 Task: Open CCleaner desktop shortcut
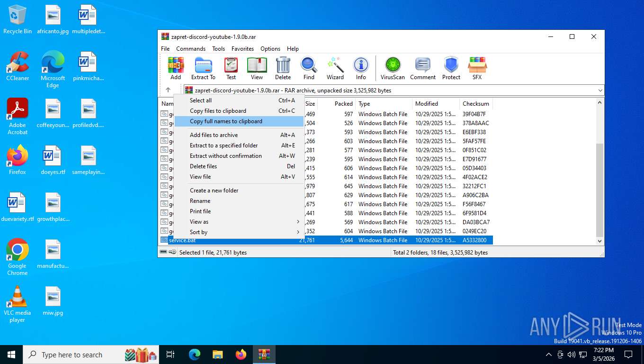point(18,66)
